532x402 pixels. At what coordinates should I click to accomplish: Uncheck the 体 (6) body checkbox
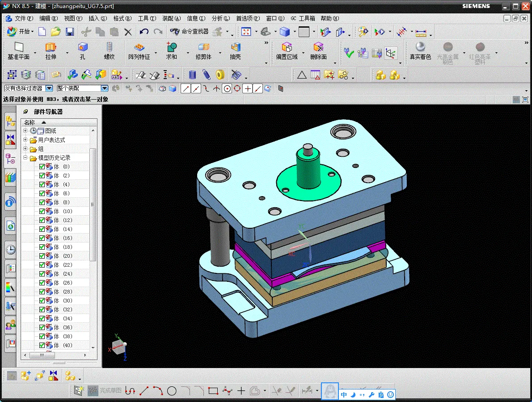[x=42, y=193]
